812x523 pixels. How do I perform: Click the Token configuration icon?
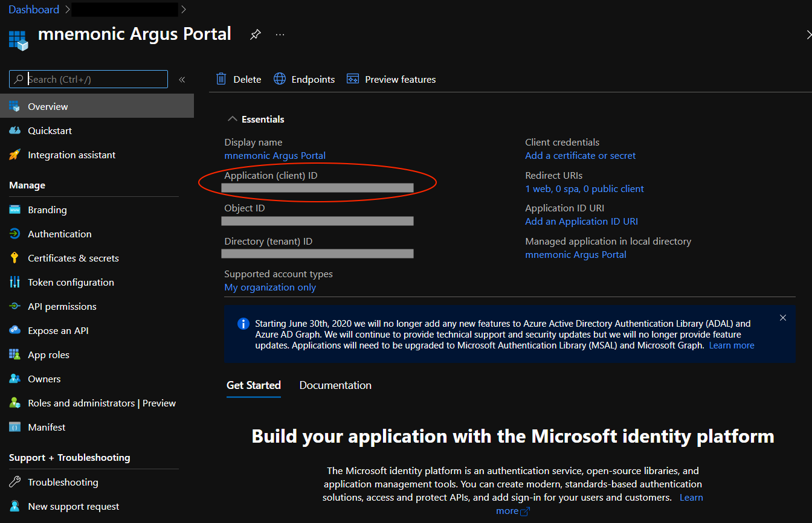point(14,282)
